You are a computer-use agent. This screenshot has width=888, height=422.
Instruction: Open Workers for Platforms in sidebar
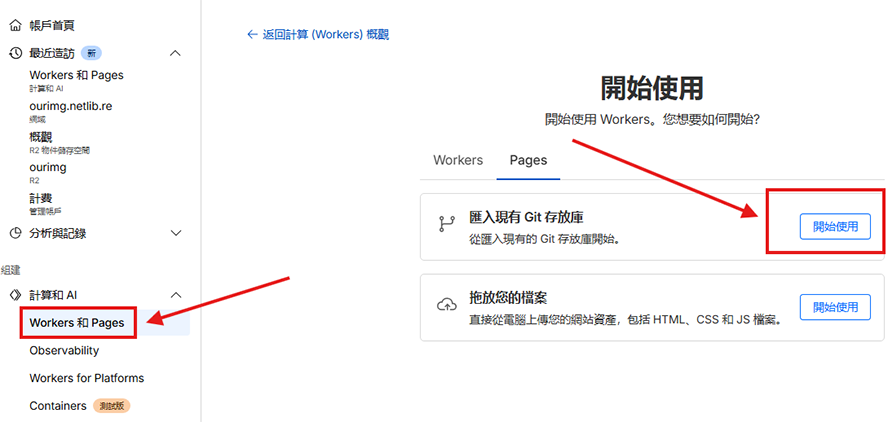(87, 378)
